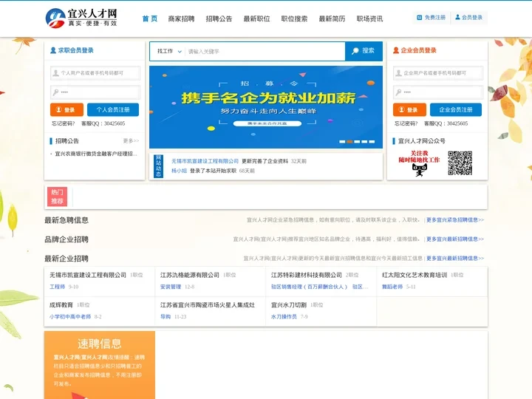Click the 导购 job link

coord(166,316)
